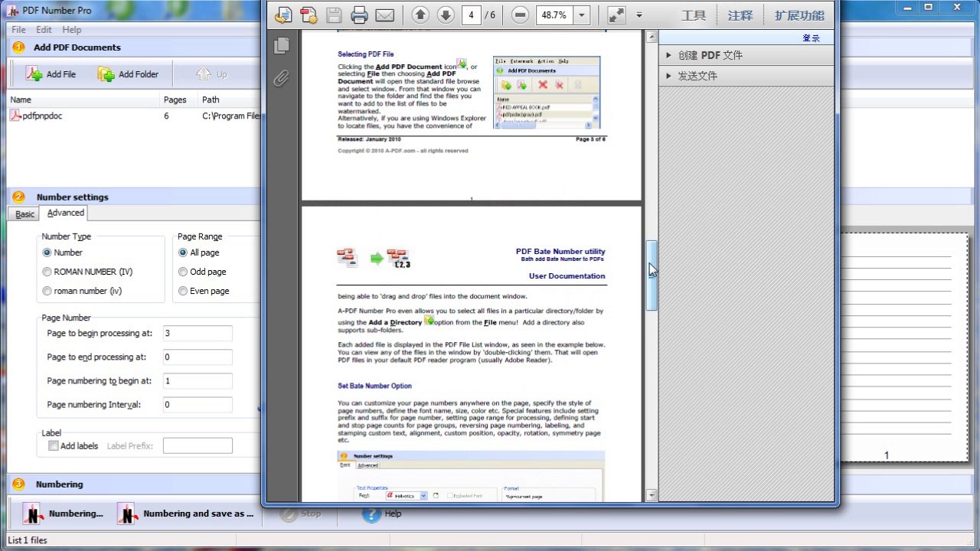Click the Name column header
980x551 pixels.
[x=83, y=99]
